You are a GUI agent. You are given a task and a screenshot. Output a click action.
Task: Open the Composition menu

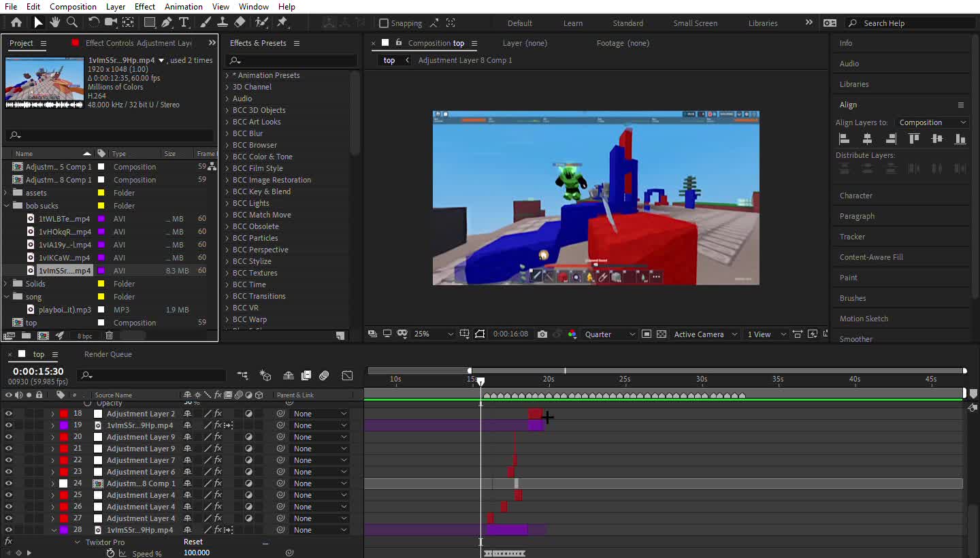pyautogui.click(x=73, y=7)
